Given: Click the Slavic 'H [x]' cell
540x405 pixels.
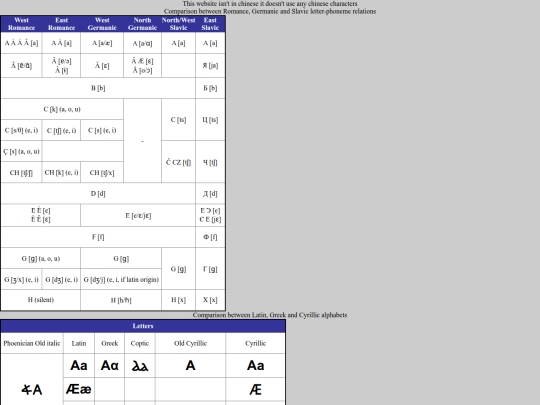Looking at the screenshot, I should tap(178, 300).
